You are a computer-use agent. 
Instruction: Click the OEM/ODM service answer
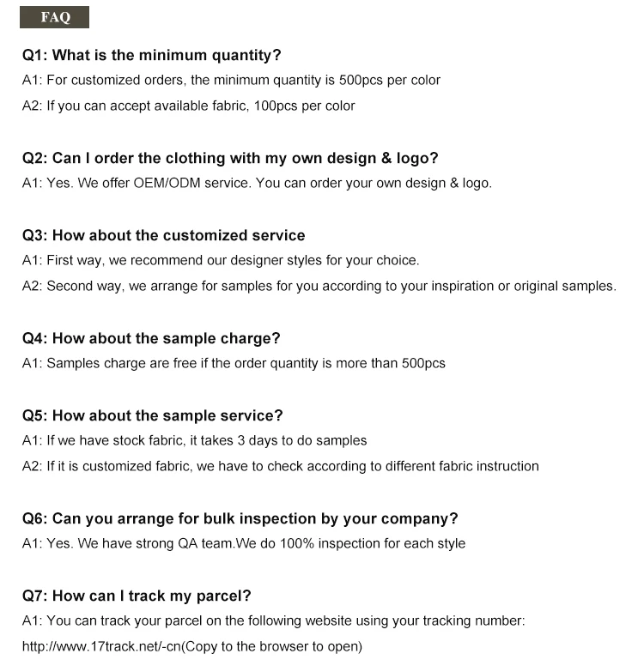[257, 183]
